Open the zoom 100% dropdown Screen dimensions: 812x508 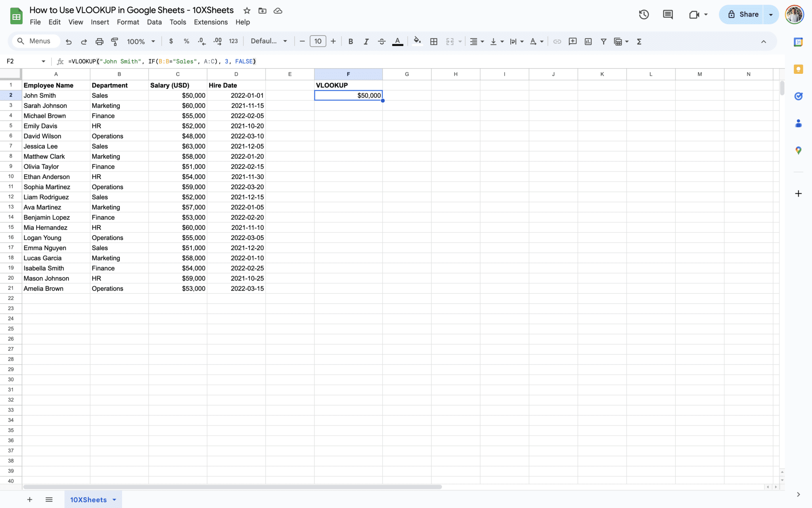[140, 41]
